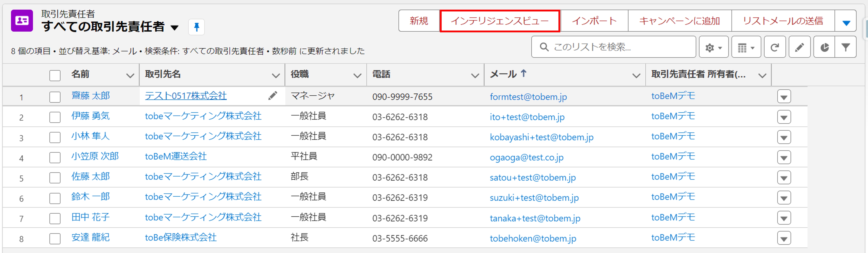
Task: Click 役職 cell 部長
Action: [300, 177]
